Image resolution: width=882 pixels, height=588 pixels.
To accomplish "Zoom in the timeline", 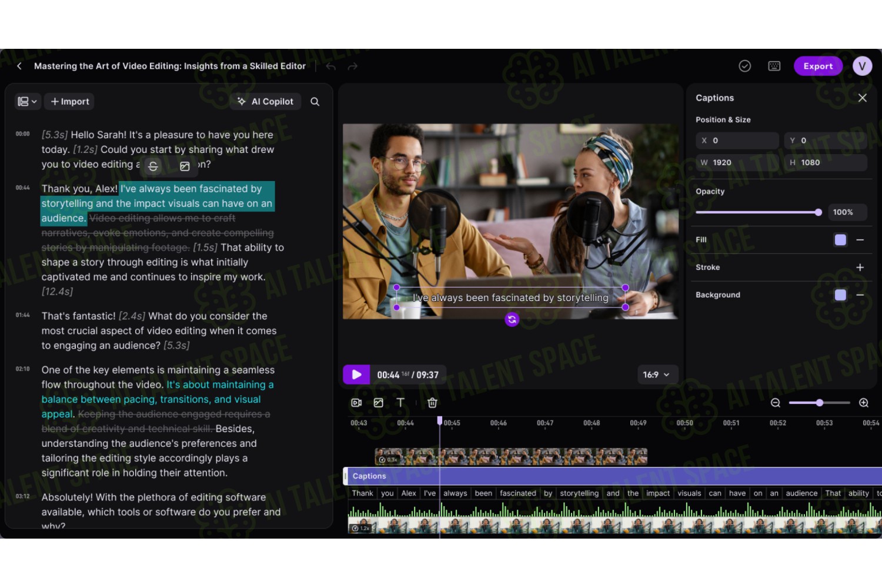I will point(864,403).
